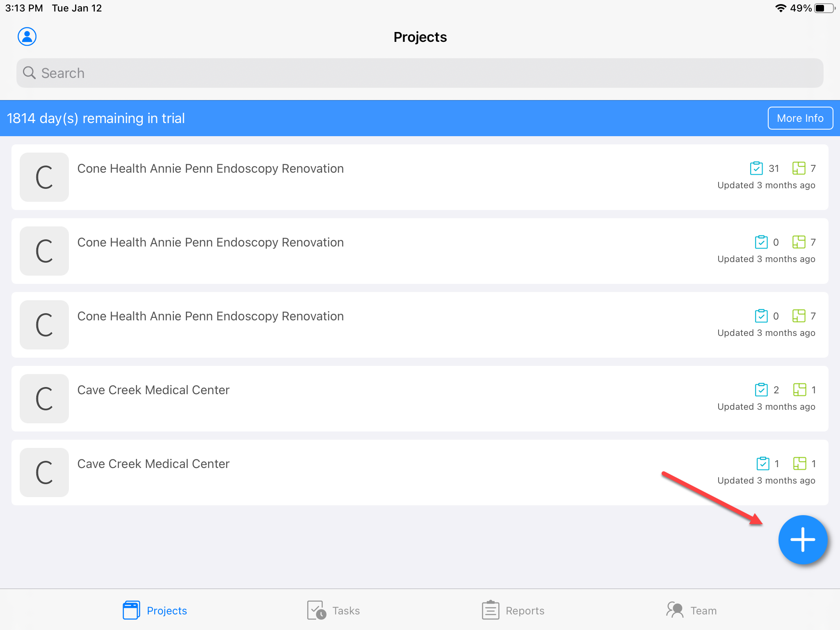Open the Reports tab

pos(513,610)
